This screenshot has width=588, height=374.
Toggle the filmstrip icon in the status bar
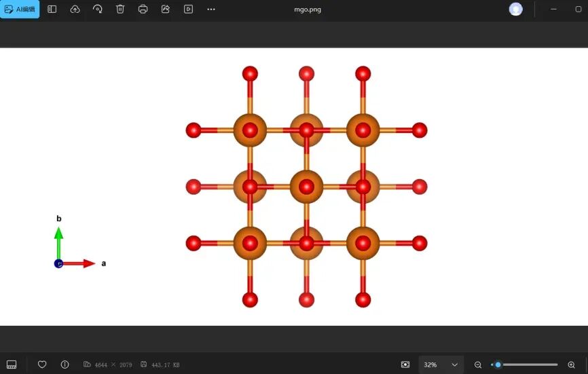(12, 364)
